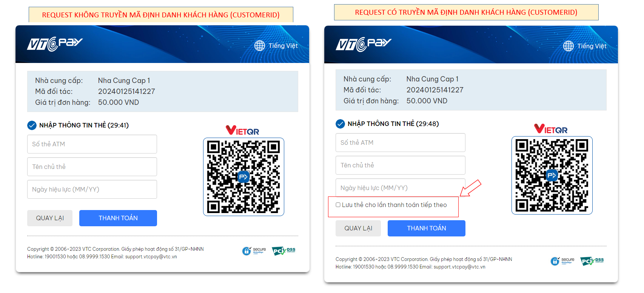Image resolution: width=644 pixels, height=293 pixels.
Task: Click the THANH TOÁN button in right panel
Action: [427, 228]
